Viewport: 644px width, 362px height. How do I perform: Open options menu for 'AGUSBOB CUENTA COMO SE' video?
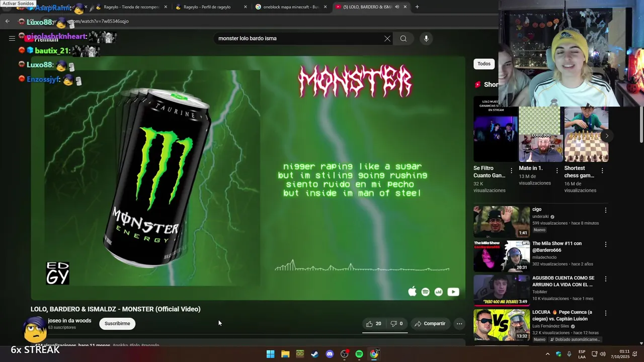point(606,279)
